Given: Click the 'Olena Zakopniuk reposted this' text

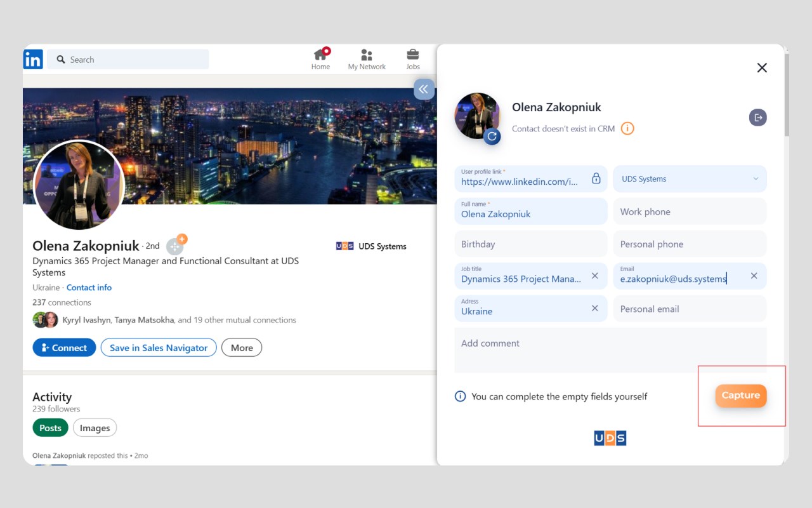Looking at the screenshot, I should (x=80, y=456).
